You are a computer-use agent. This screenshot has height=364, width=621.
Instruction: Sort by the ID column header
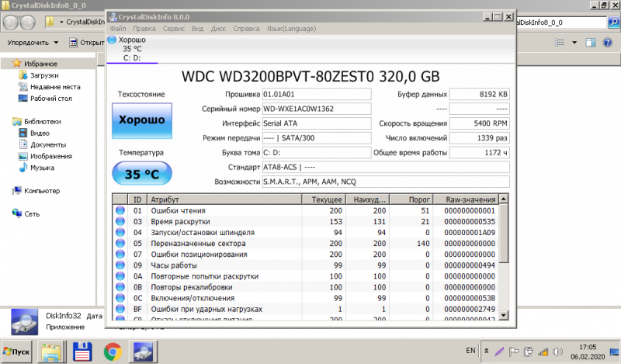137,199
